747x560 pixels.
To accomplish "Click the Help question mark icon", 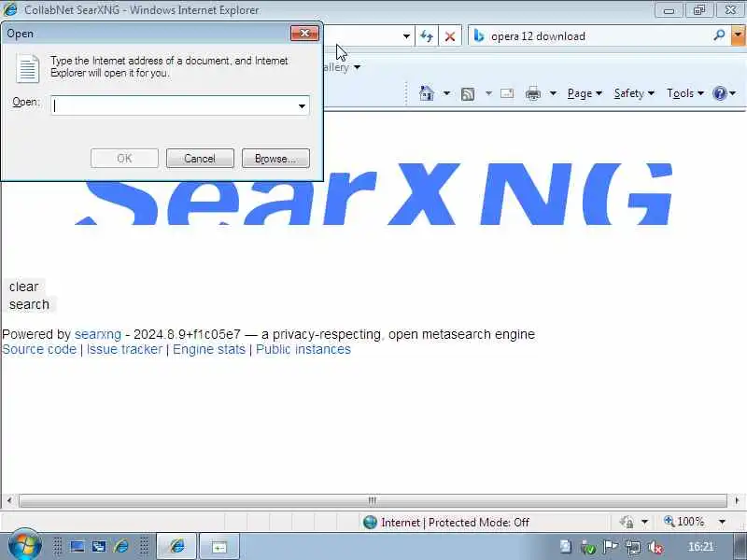I will click(719, 93).
